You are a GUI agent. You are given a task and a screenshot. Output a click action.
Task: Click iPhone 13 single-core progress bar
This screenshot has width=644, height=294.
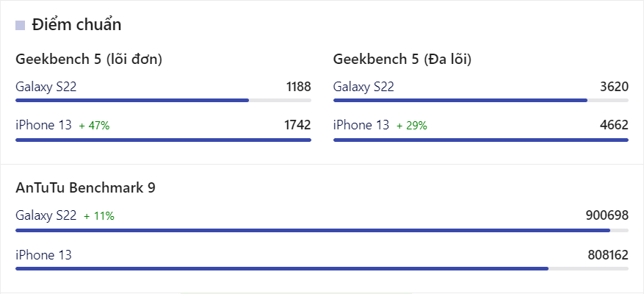pyautogui.click(x=163, y=140)
